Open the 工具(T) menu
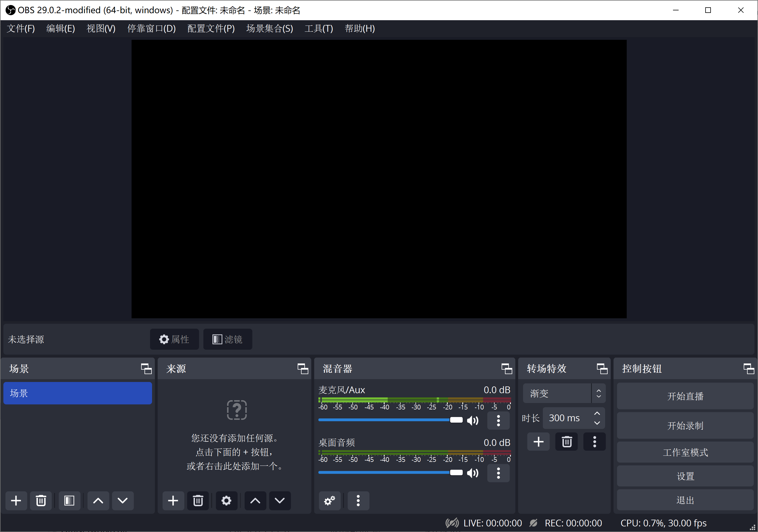The image size is (758, 532). click(x=319, y=29)
